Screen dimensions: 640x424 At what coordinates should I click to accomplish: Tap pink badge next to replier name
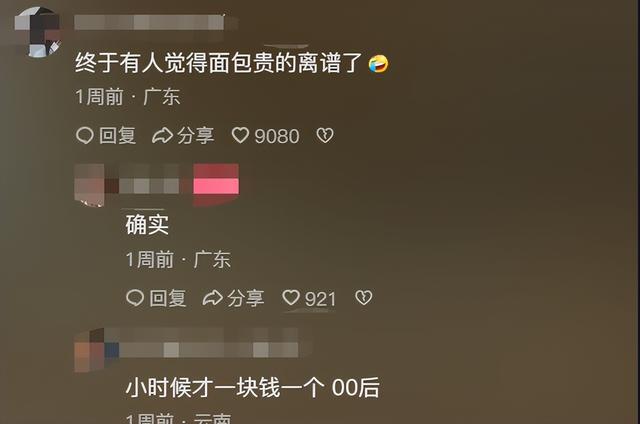(x=216, y=185)
